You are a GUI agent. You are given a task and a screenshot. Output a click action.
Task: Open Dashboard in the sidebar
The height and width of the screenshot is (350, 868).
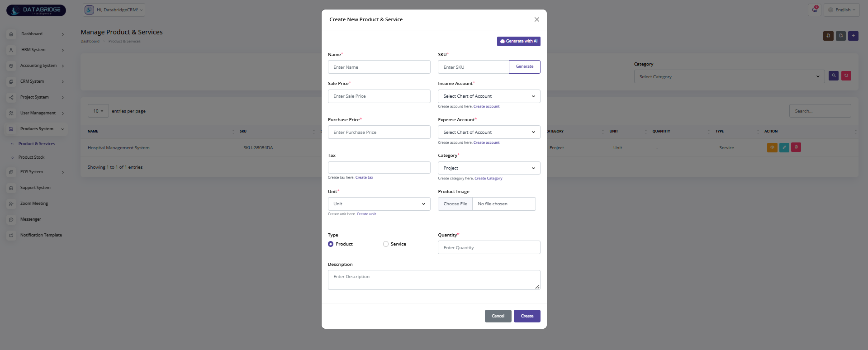(36, 34)
